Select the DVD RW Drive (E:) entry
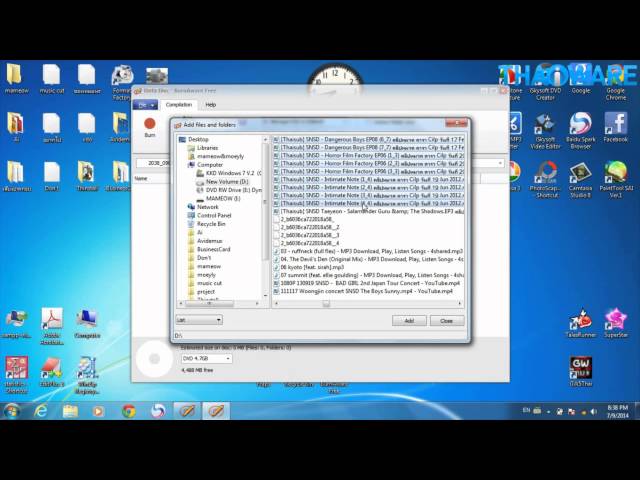The width and height of the screenshot is (640, 480). pyautogui.click(x=229, y=190)
